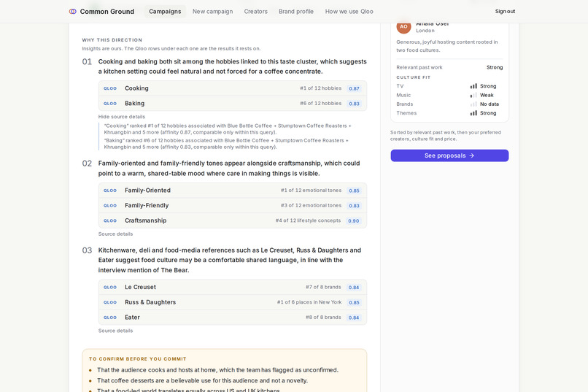The height and width of the screenshot is (392, 588).
Task: Click the 'WHY THIS DIRECTION' heading
Action: click(112, 40)
